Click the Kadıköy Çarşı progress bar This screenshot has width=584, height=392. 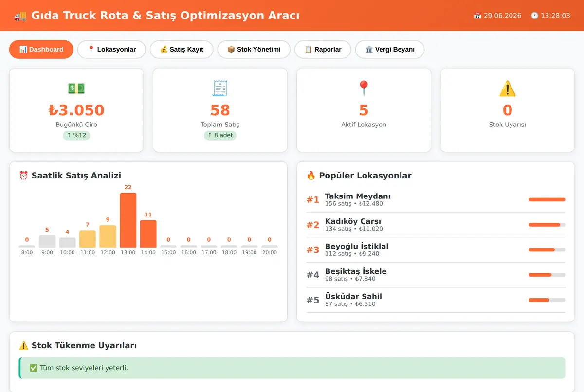(x=547, y=225)
